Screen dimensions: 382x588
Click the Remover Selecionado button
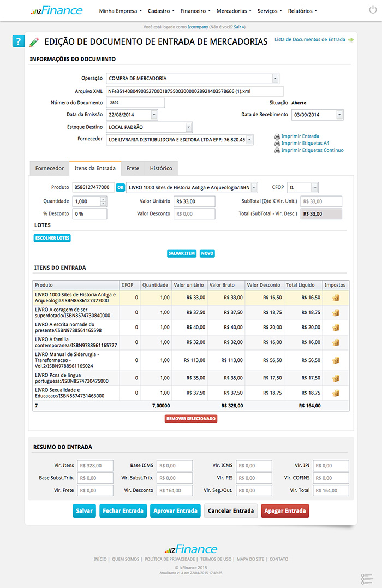191,419
